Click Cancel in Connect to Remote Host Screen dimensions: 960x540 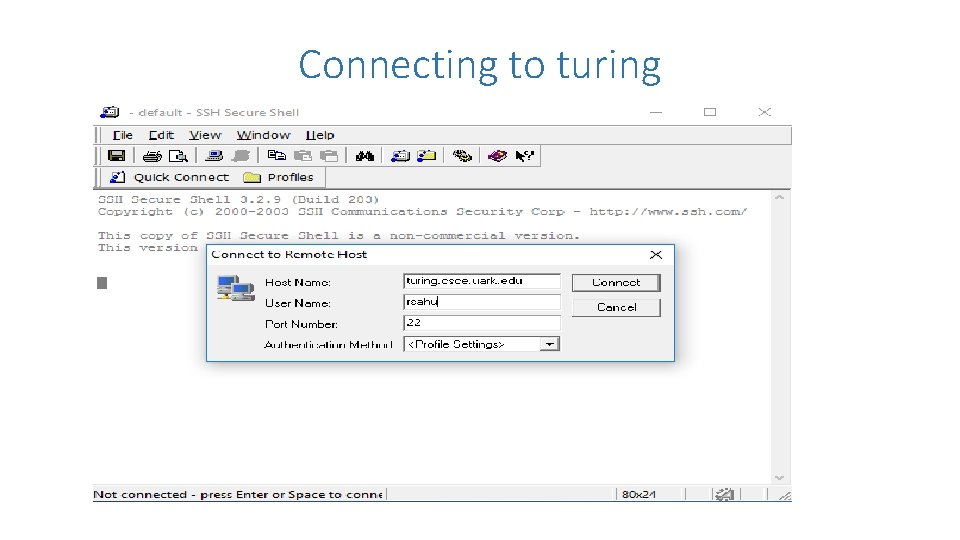616,307
